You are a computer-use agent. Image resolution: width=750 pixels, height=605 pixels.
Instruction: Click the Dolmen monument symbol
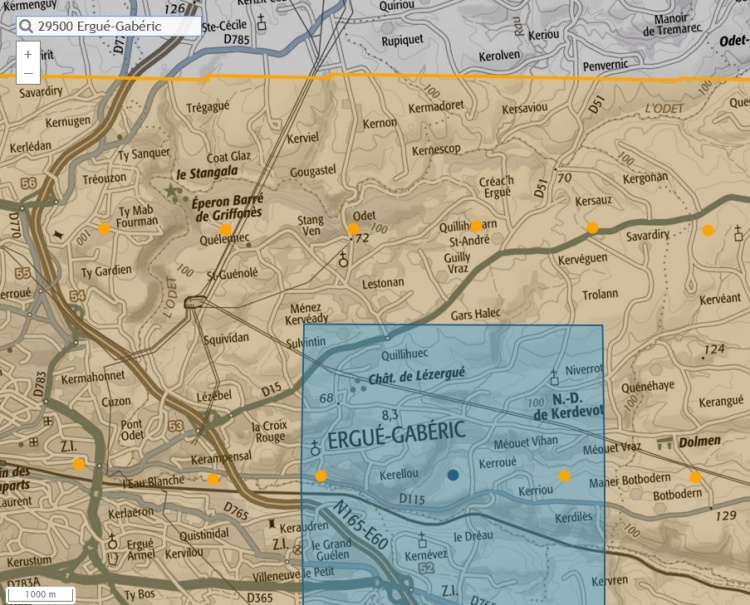[662, 441]
